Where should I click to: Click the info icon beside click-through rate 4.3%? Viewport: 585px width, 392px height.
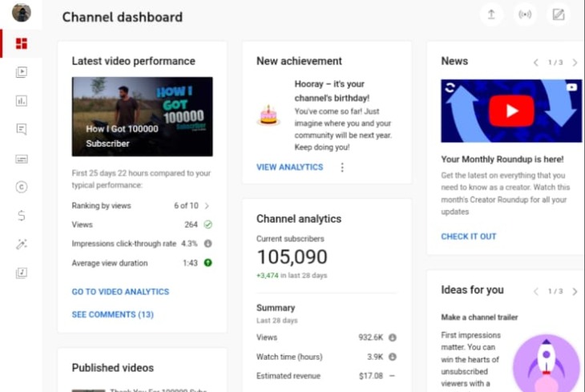[208, 244]
